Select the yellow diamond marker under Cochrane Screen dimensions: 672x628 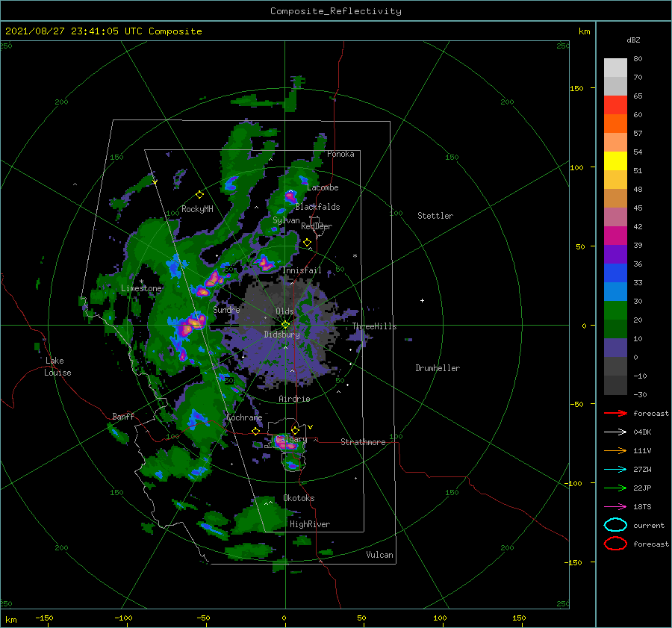click(255, 432)
